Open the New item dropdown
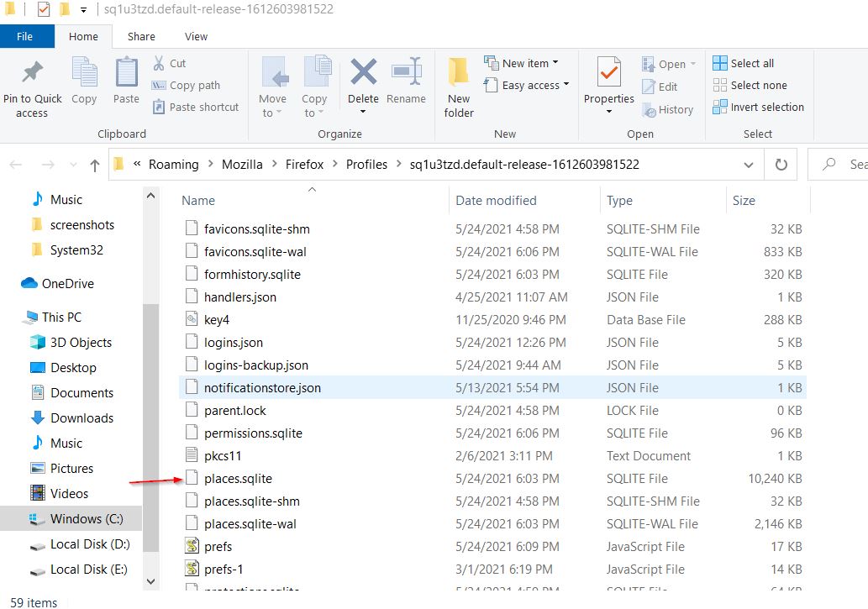Image resolution: width=868 pixels, height=609 pixels. (x=521, y=63)
